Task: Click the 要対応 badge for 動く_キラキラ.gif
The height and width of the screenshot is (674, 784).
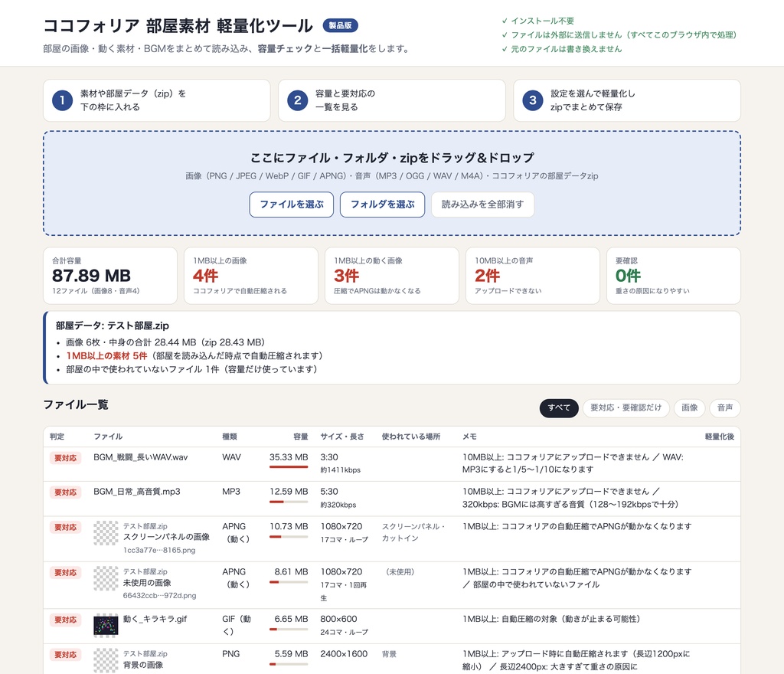Action: pyautogui.click(x=66, y=620)
